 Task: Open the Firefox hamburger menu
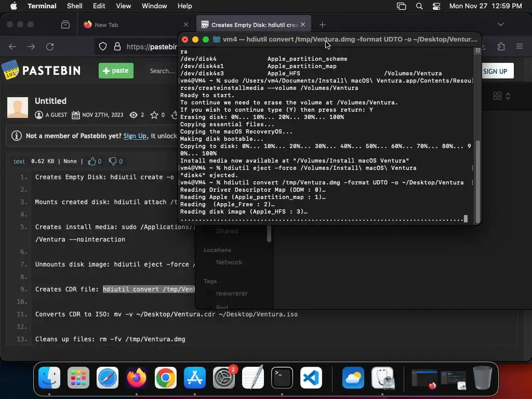coord(520,46)
